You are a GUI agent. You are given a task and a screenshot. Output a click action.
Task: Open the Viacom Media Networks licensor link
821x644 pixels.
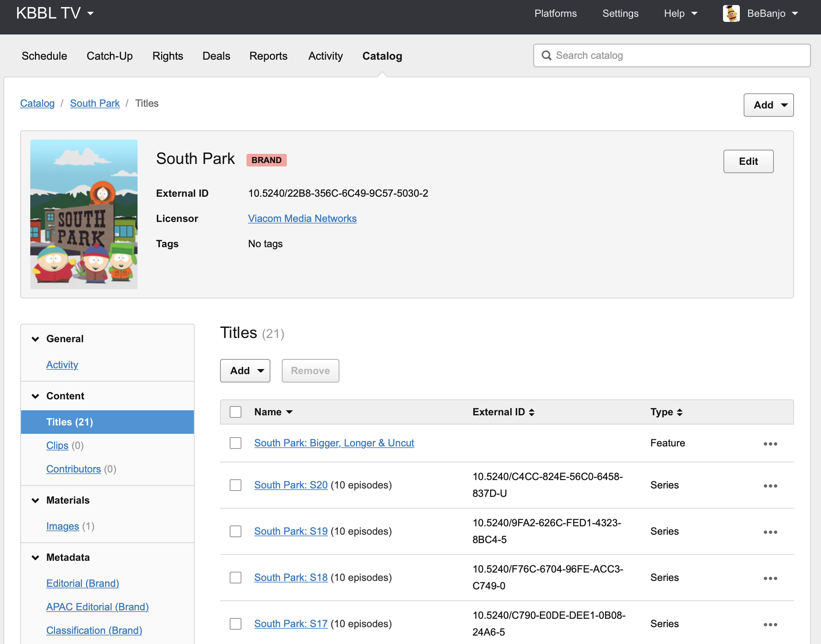click(x=302, y=219)
